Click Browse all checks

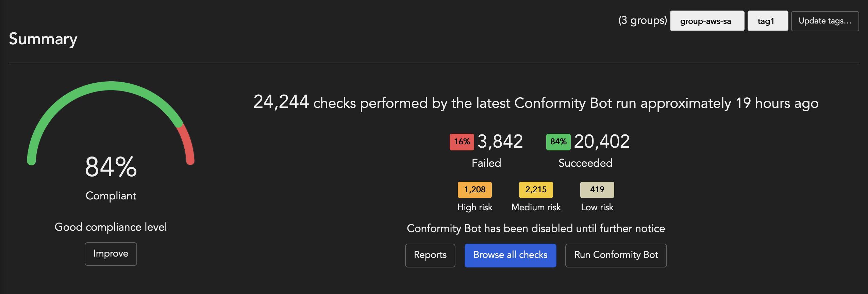(x=510, y=255)
